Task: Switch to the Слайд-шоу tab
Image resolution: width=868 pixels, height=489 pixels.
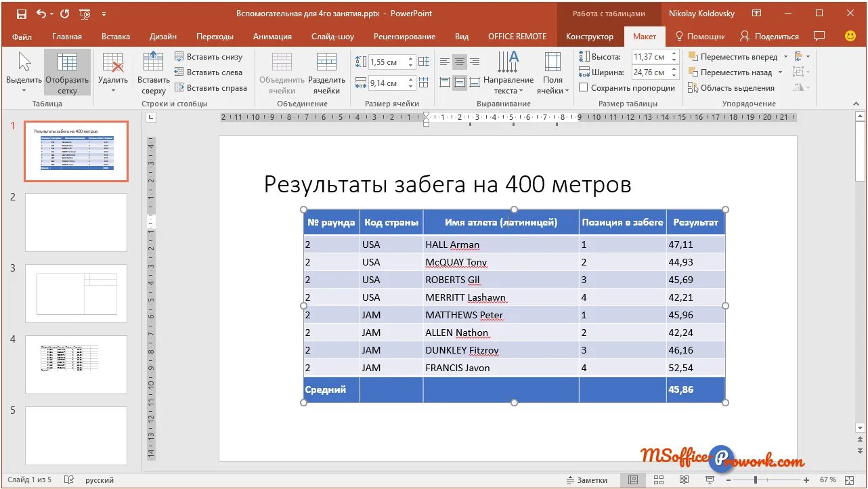Action: (x=332, y=37)
